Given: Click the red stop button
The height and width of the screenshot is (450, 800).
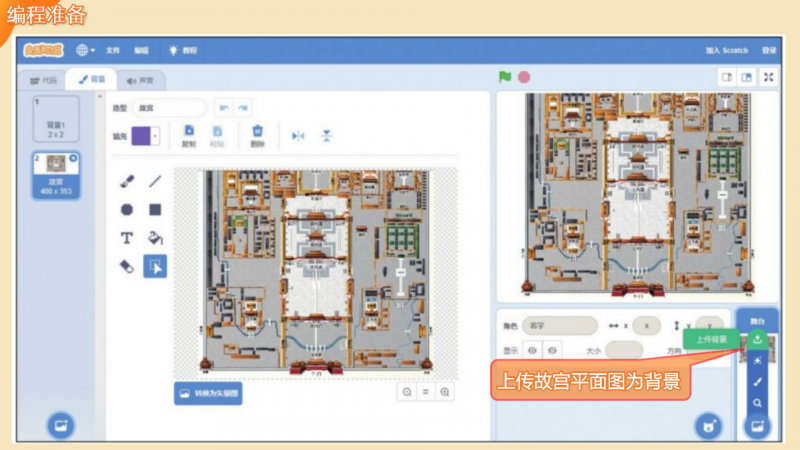Looking at the screenshot, I should pos(524,77).
